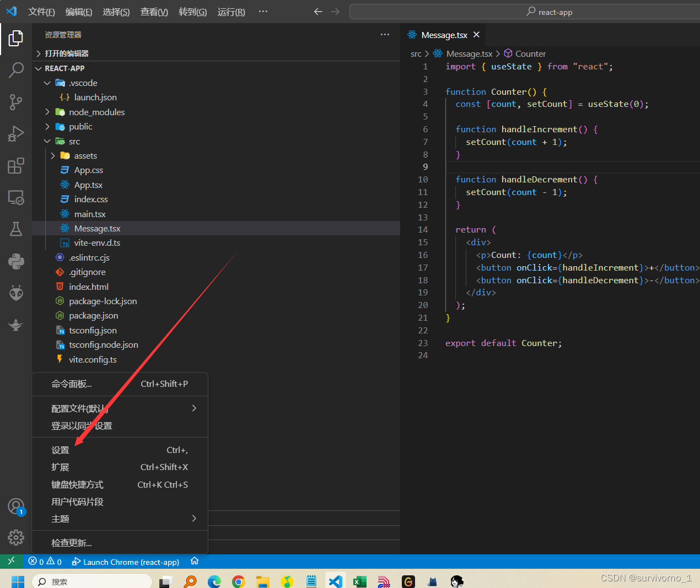Click the src breadcrumb segment
The image size is (700, 588).
pyautogui.click(x=416, y=53)
